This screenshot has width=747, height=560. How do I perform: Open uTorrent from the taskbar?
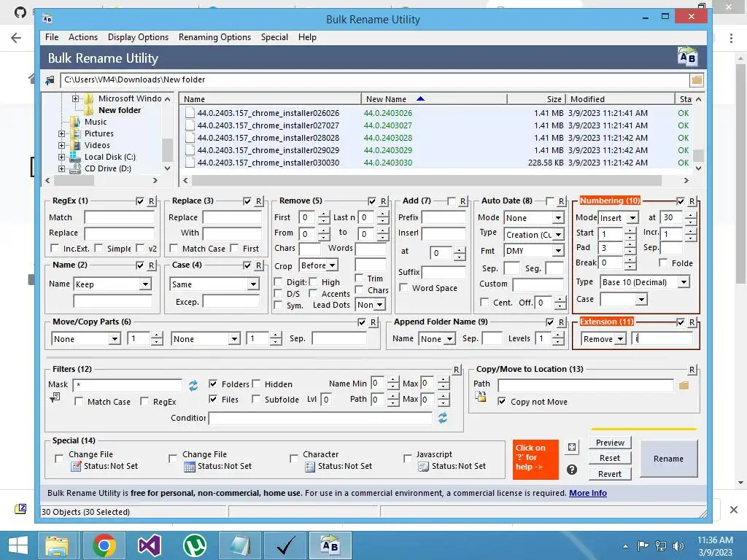194,545
